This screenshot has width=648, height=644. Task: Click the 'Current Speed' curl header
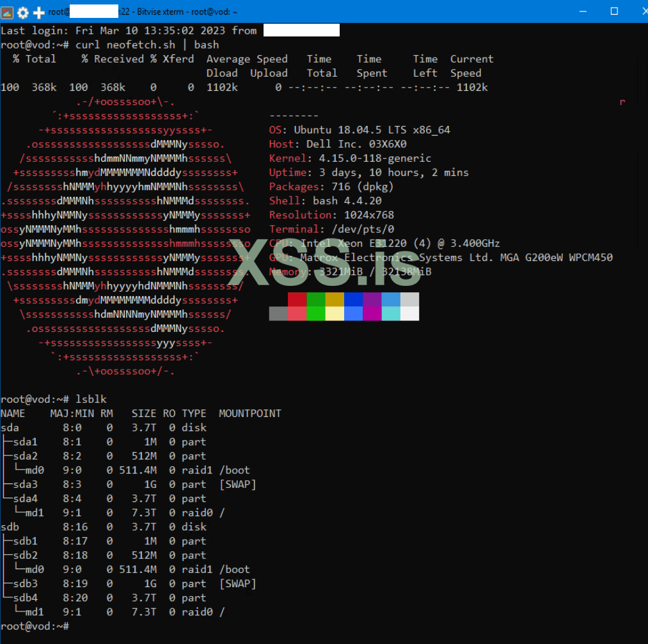click(472, 66)
